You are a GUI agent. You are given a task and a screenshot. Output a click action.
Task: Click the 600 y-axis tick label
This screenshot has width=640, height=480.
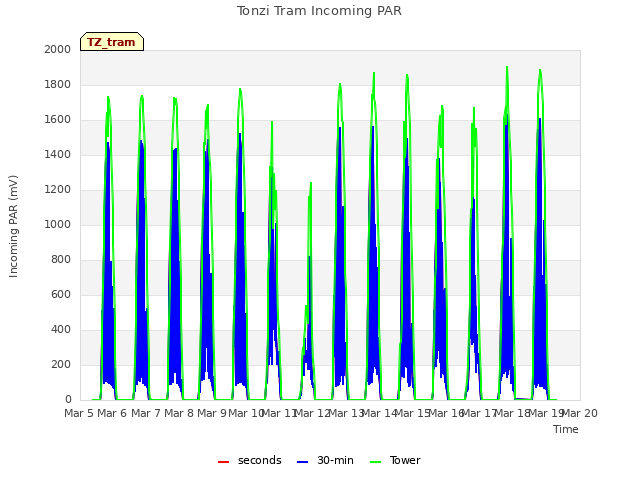pos(61,294)
